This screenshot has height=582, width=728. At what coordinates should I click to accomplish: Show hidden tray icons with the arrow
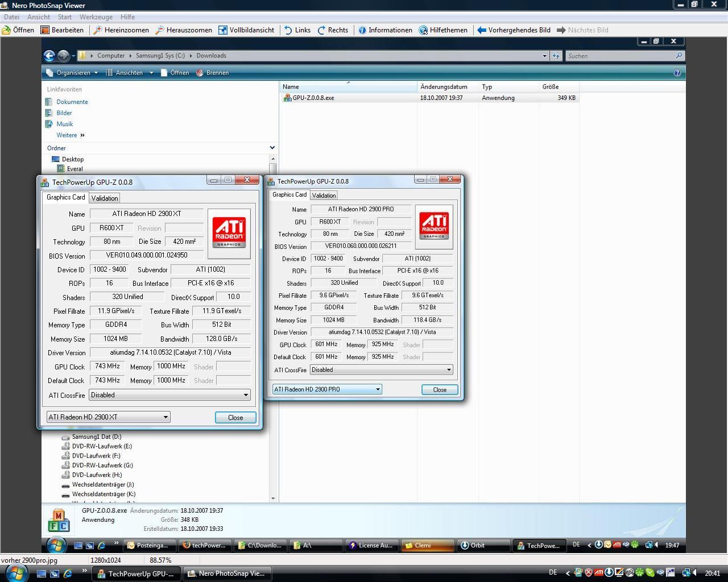click(567, 573)
